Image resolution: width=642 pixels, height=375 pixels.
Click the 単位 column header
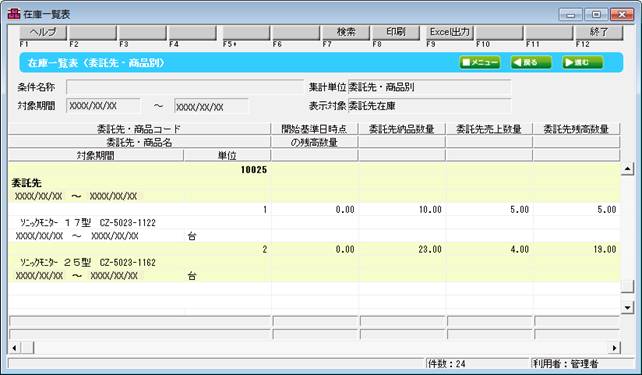click(227, 156)
